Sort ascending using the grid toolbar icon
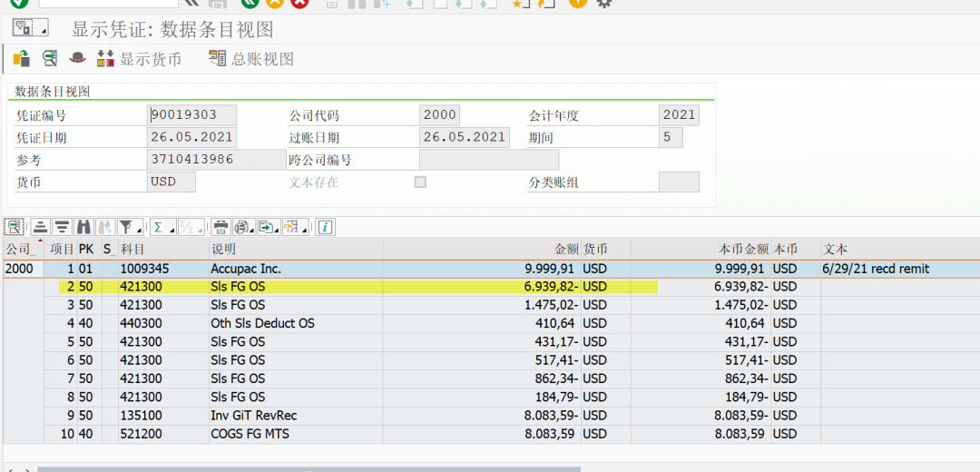The height and width of the screenshot is (472, 980). tap(41, 226)
